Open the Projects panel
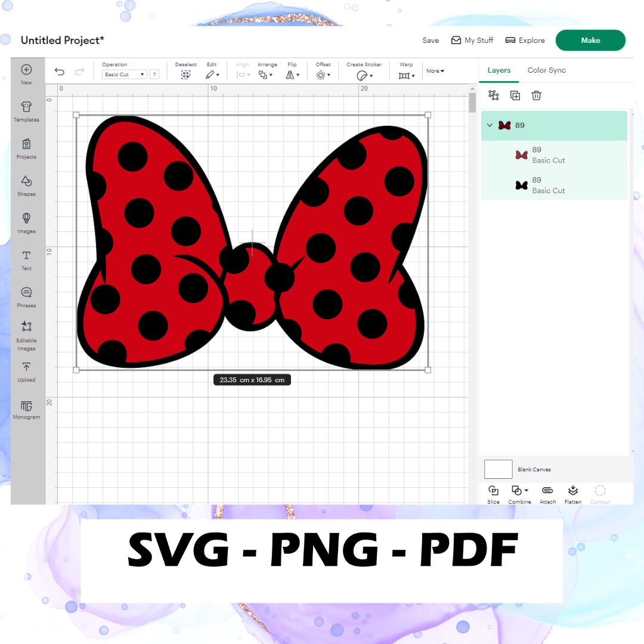This screenshot has height=644, width=644. (x=26, y=148)
